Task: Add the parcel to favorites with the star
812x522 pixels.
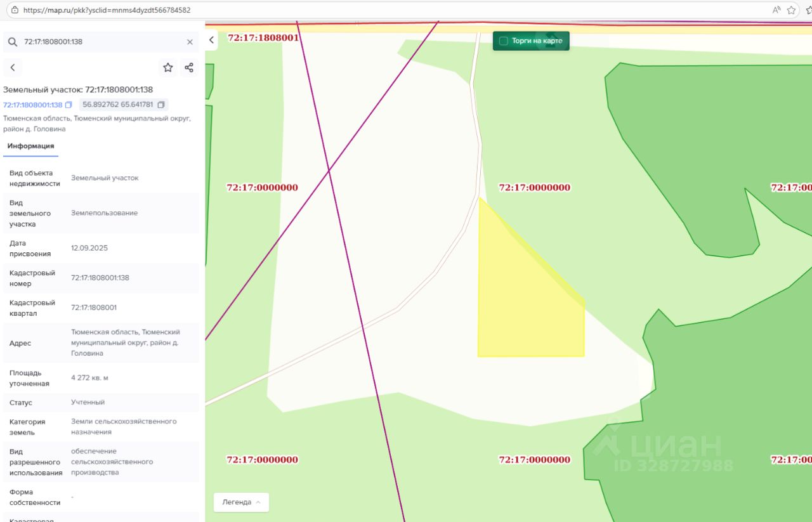Action: click(x=167, y=68)
